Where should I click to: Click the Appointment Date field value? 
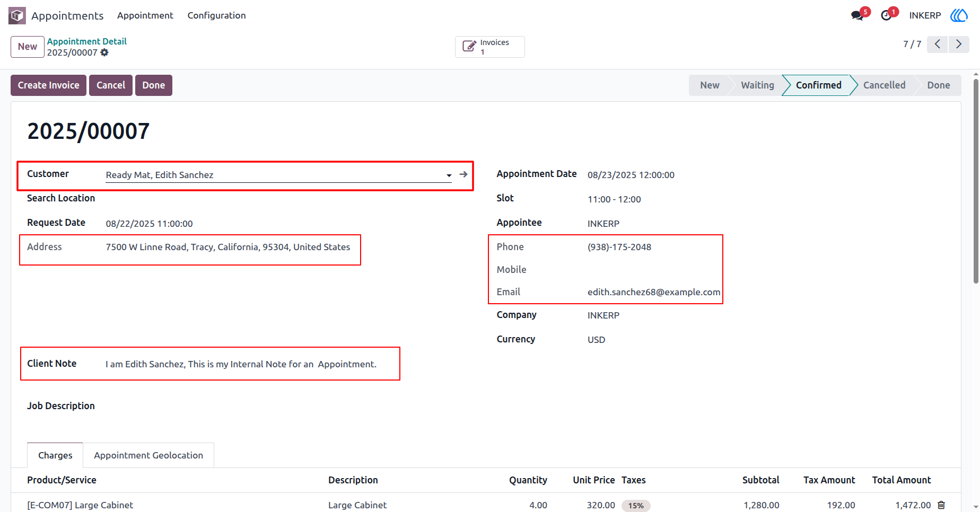(x=631, y=175)
